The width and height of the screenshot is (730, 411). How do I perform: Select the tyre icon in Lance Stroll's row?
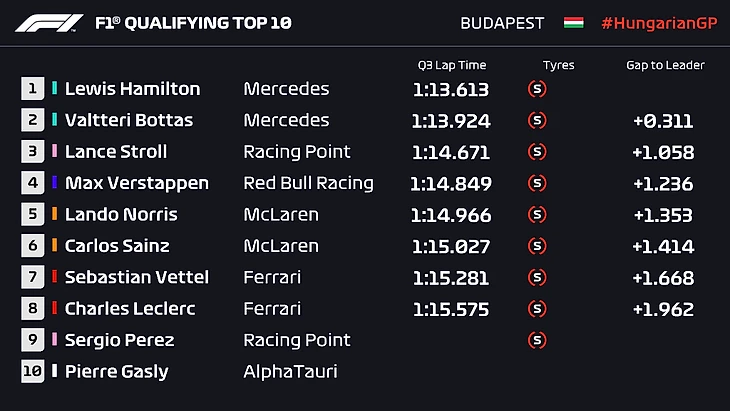point(537,152)
